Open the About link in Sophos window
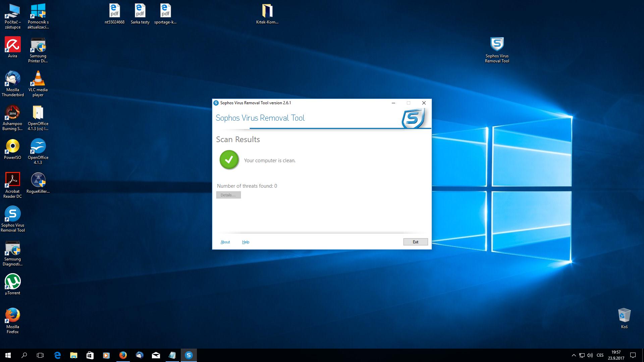Screen dimensions: 644x362 (x=225, y=242)
